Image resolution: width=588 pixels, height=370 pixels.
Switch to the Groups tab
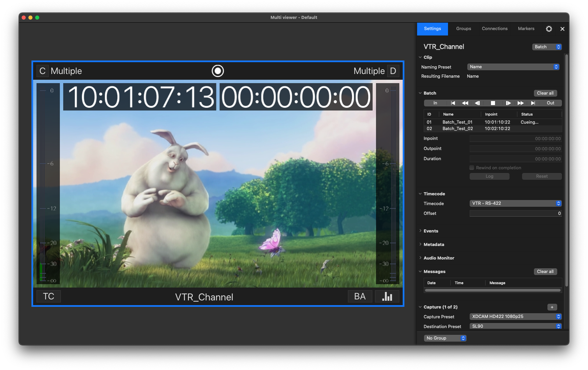pyautogui.click(x=464, y=29)
